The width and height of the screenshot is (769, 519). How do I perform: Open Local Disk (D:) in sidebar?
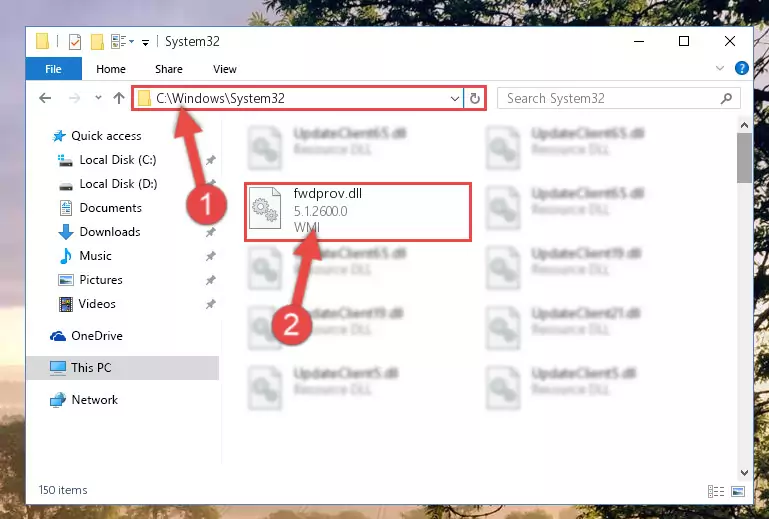118,184
